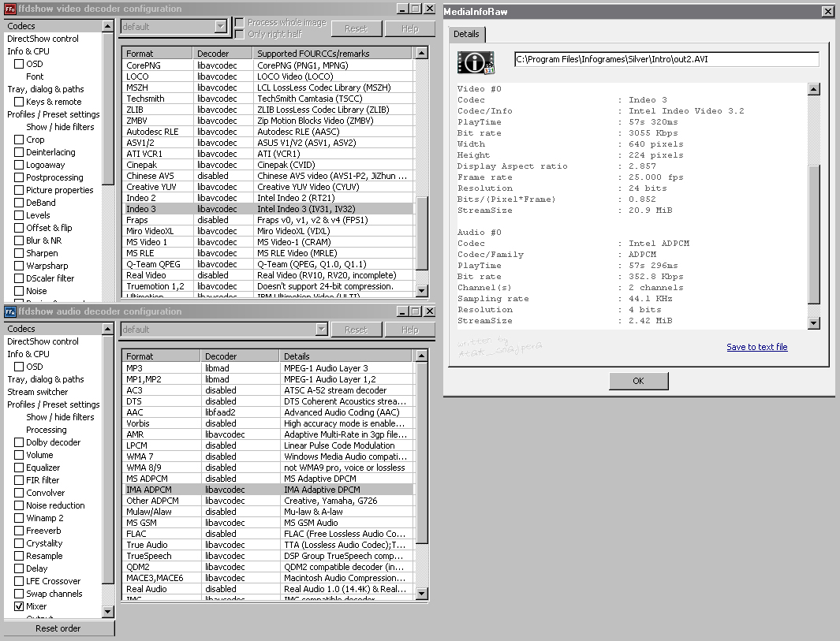Click the AVI file path field

point(666,59)
